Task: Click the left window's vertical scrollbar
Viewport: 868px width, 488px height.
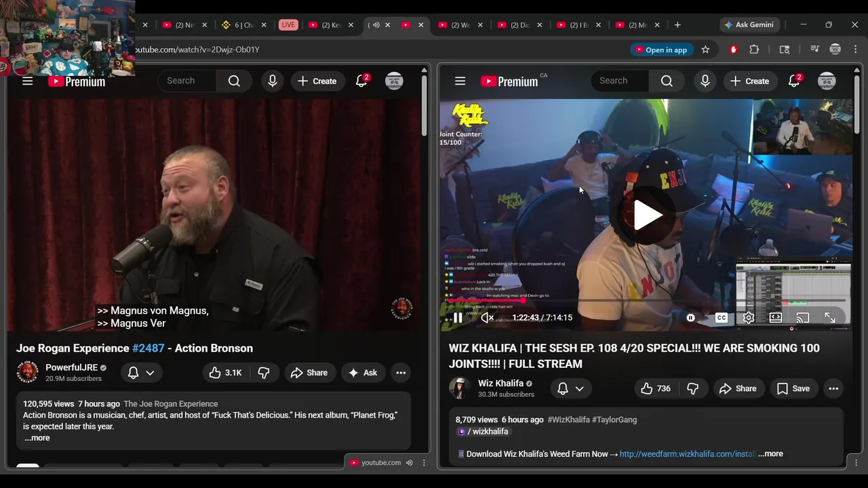Action: click(425, 105)
